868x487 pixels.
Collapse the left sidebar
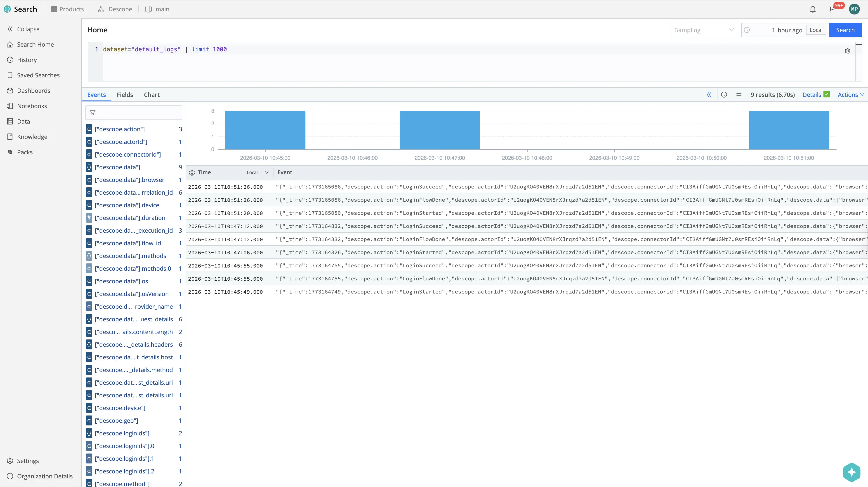(23, 29)
